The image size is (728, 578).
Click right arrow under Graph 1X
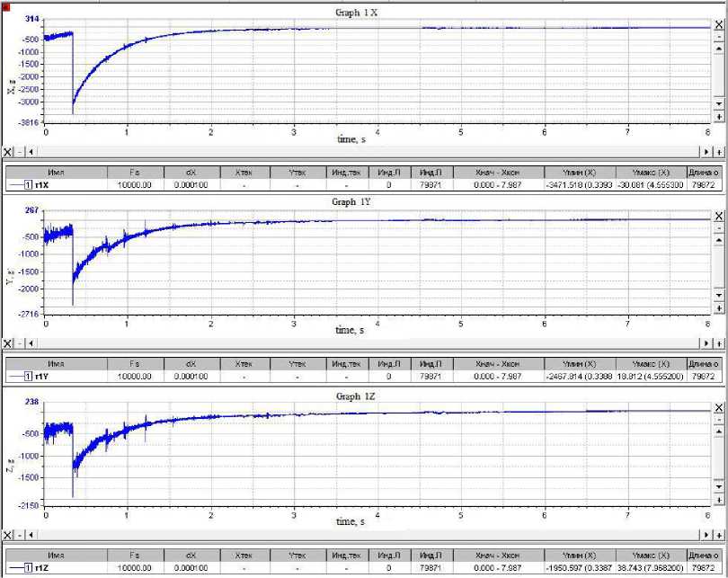point(706,152)
